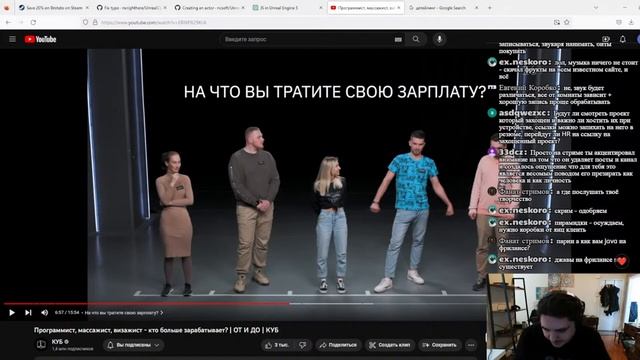Open the three-dot more actions menu

(471, 345)
